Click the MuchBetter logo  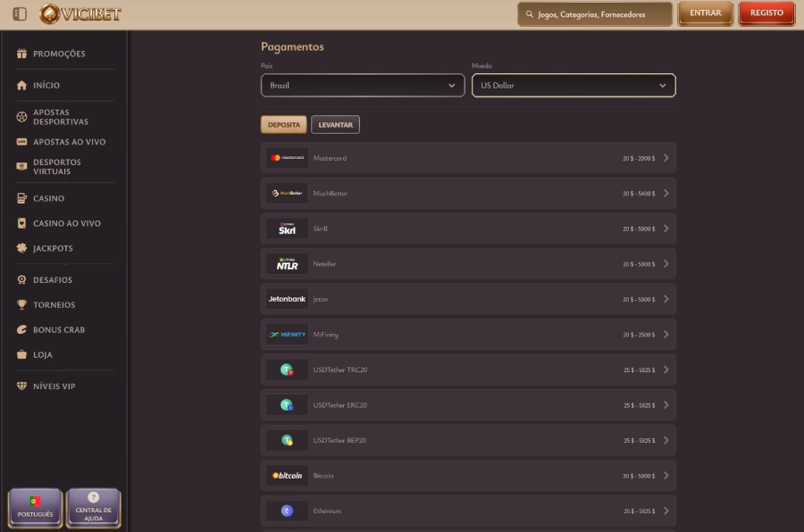tap(287, 193)
